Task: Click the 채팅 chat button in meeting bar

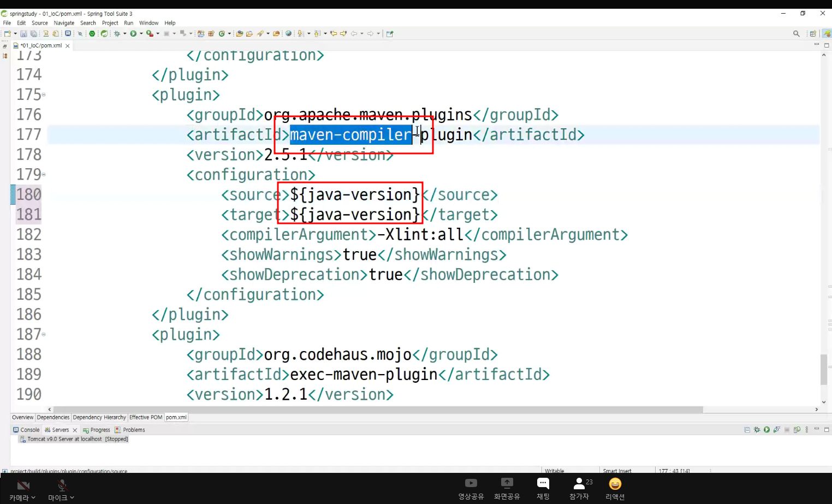Action: click(543, 489)
